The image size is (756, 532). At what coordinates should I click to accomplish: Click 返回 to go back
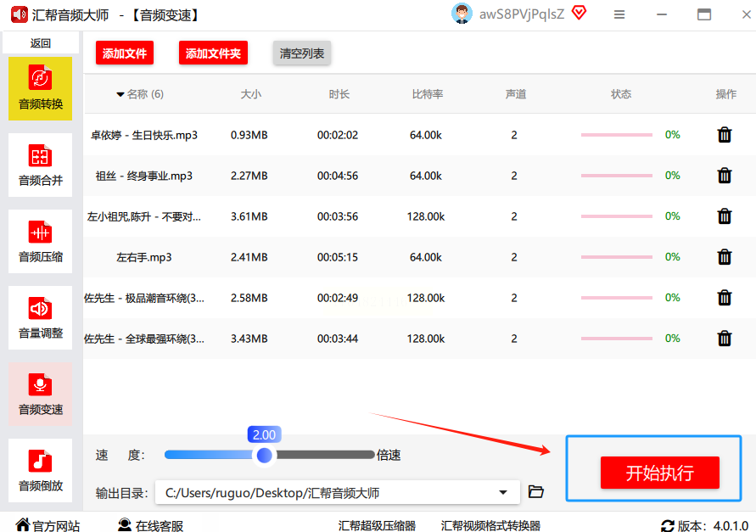tap(40, 43)
